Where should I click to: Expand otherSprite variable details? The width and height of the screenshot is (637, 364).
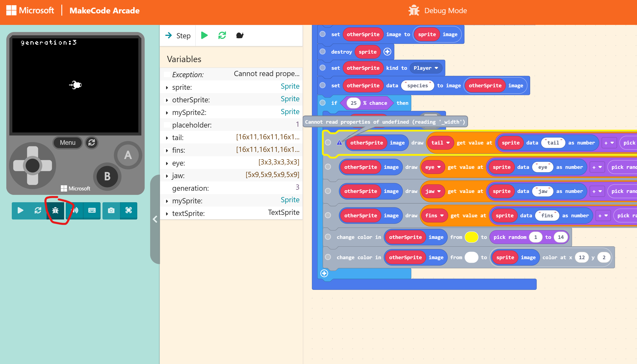pyautogui.click(x=167, y=100)
